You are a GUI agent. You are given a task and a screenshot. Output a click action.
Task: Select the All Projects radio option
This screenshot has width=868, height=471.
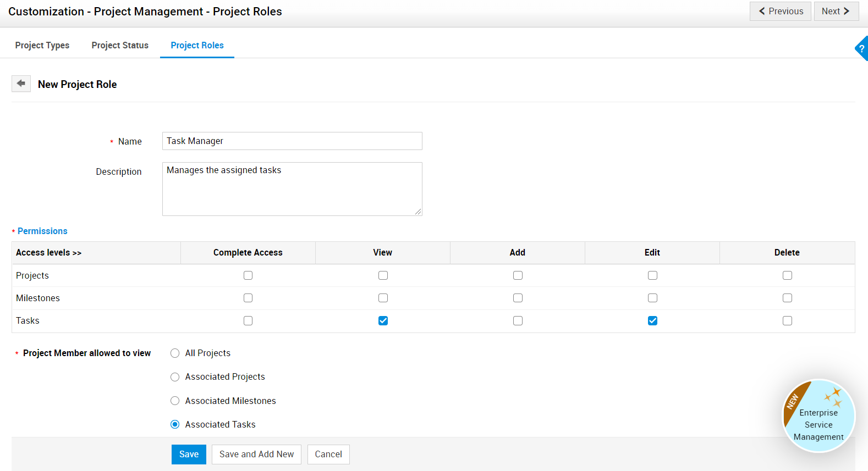click(175, 353)
